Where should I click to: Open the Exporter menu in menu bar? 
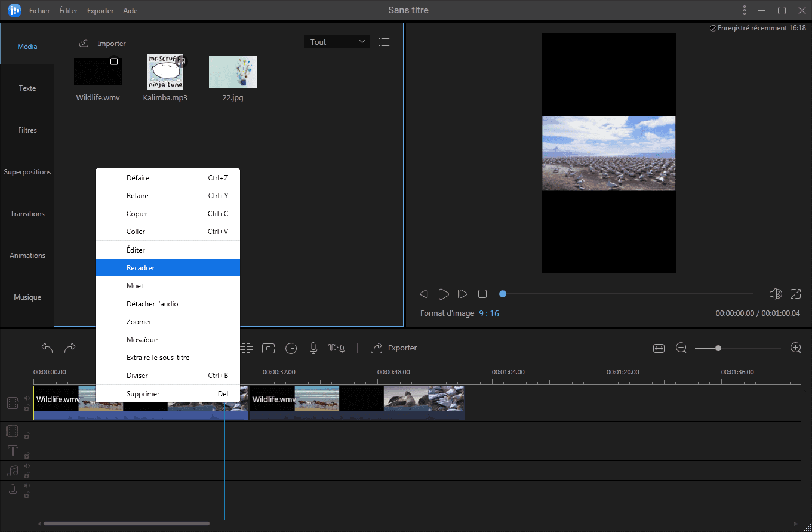click(100, 11)
